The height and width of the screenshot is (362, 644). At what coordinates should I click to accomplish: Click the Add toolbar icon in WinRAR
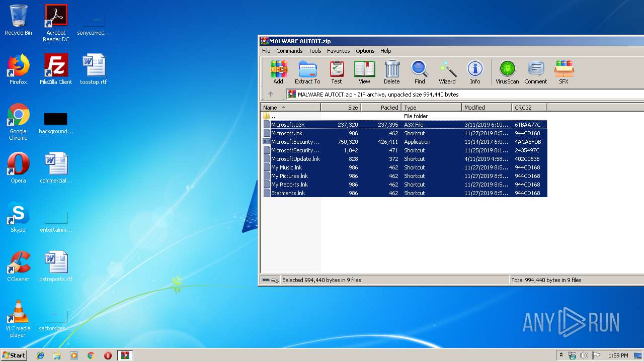click(278, 72)
